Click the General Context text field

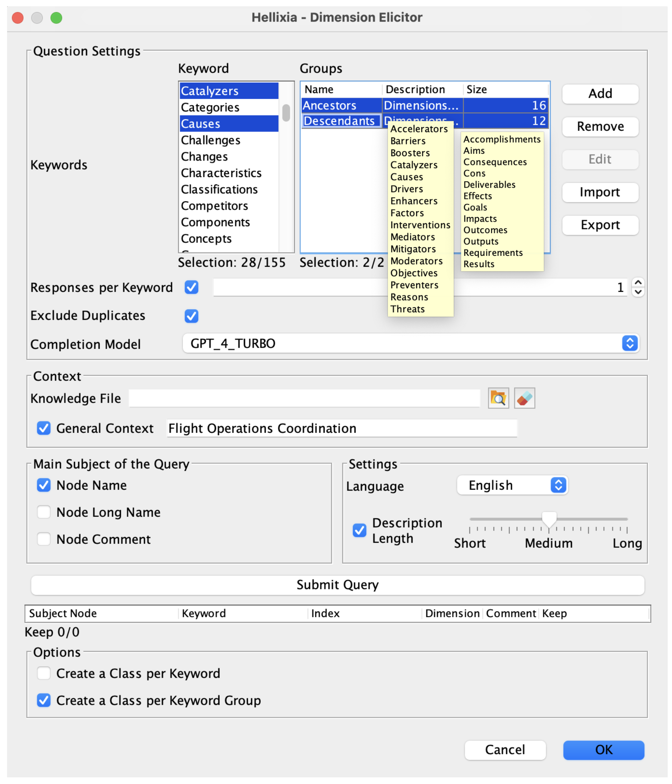(342, 428)
